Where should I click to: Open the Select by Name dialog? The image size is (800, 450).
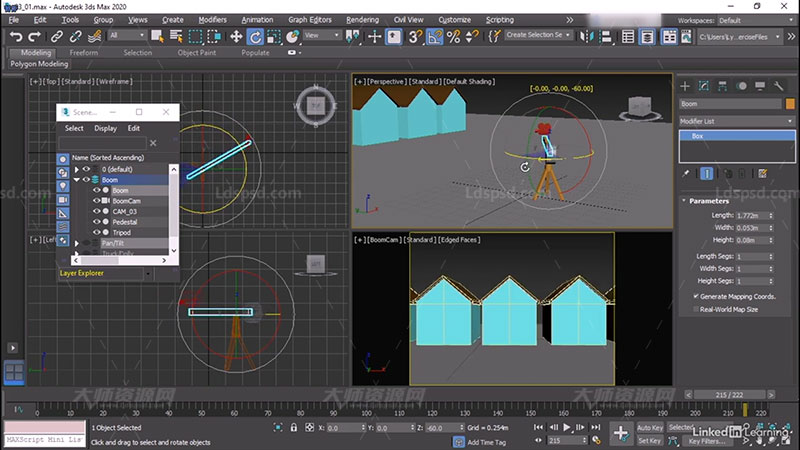coord(176,36)
